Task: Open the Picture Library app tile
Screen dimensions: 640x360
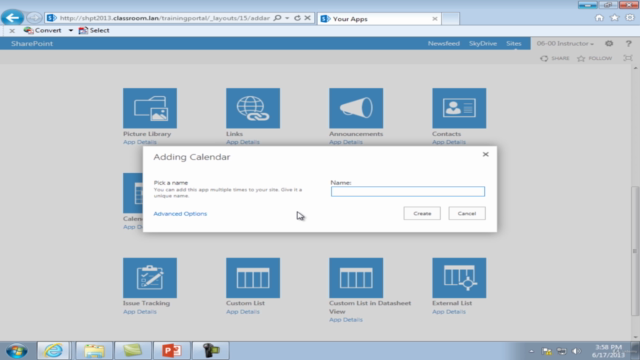Action: coord(150,108)
